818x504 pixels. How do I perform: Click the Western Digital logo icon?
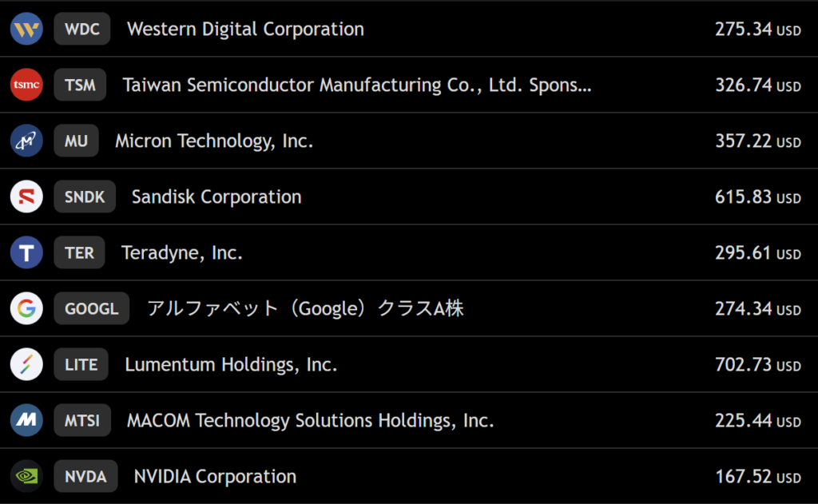click(26, 30)
